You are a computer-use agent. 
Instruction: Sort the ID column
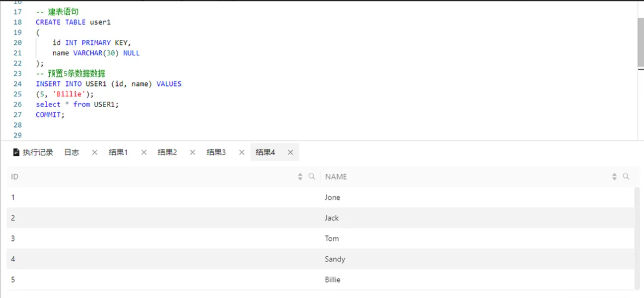[x=300, y=177]
